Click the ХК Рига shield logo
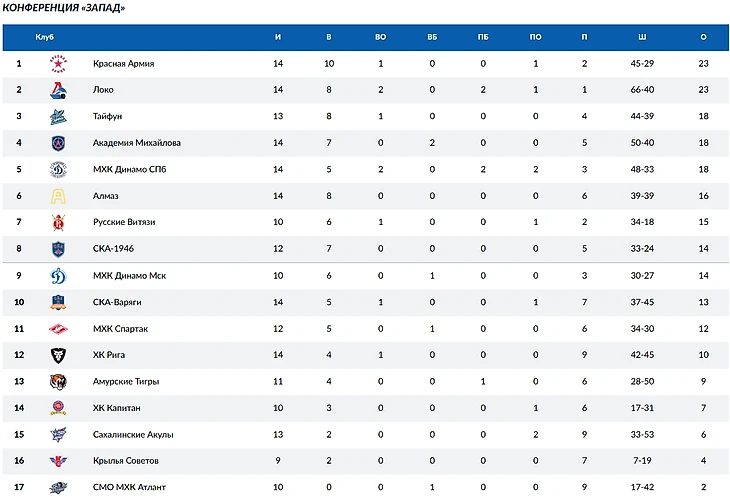Viewport: 730px width, 501px height. 58,355
